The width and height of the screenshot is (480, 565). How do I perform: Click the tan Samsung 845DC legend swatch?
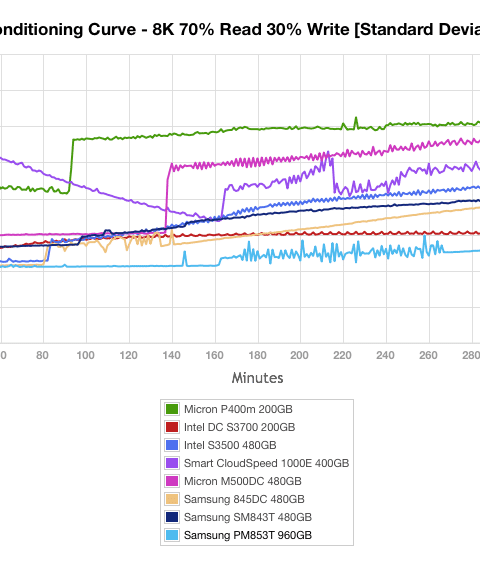pyautogui.click(x=172, y=499)
